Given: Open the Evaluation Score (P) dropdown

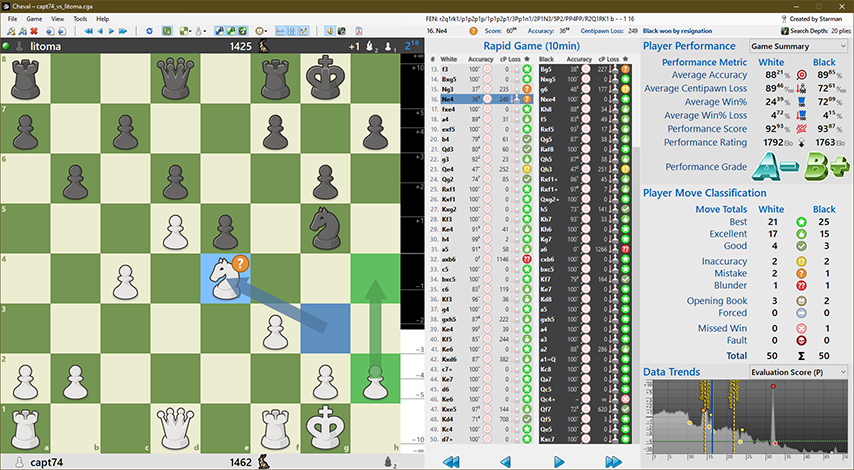Looking at the screenshot, I should (798, 371).
